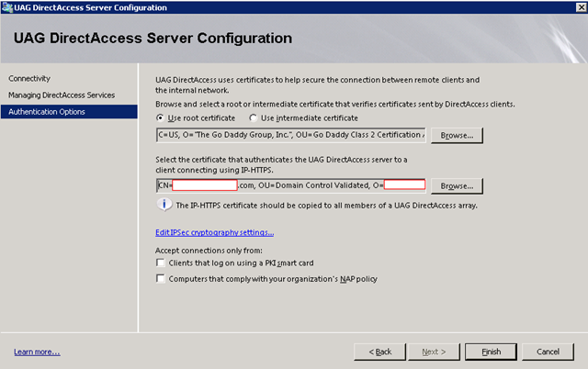The height and width of the screenshot is (369, 588).
Task: Browse for the root certificate
Action: coord(457,137)
